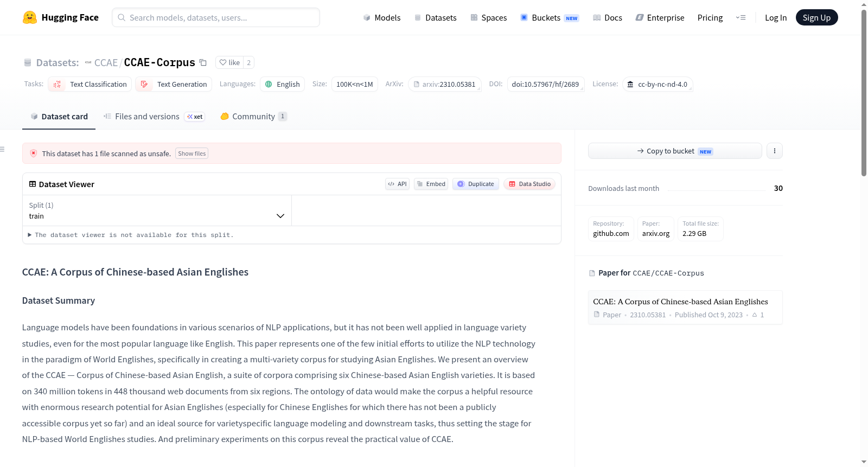This screenshot has height=467, width=868.
Task: Open the Datasets page
Action: 435,17
